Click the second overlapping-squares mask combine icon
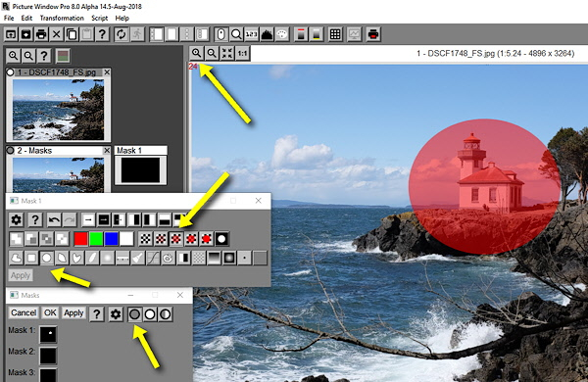The height and width of the screenshot is (382, 588). coord(31,239)
